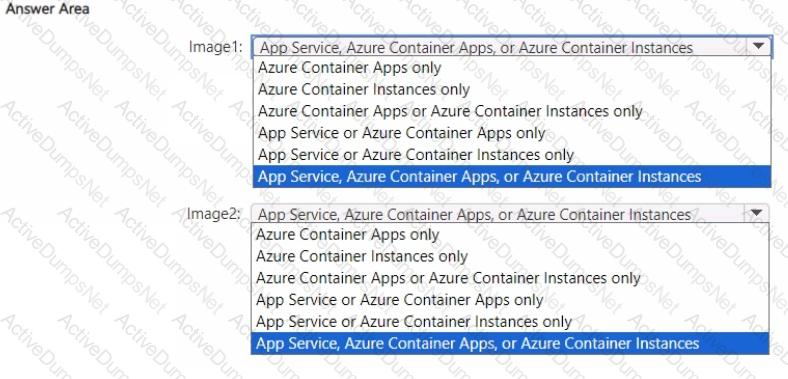Click the Answer Area heading
The width and height of the screenshot is (788, 379).
tap(47, 9)
